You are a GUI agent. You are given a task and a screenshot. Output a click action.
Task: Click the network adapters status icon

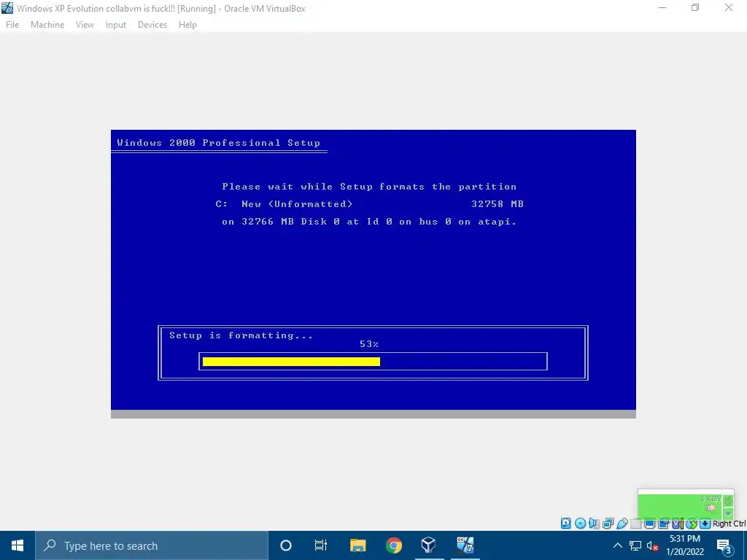608,524
